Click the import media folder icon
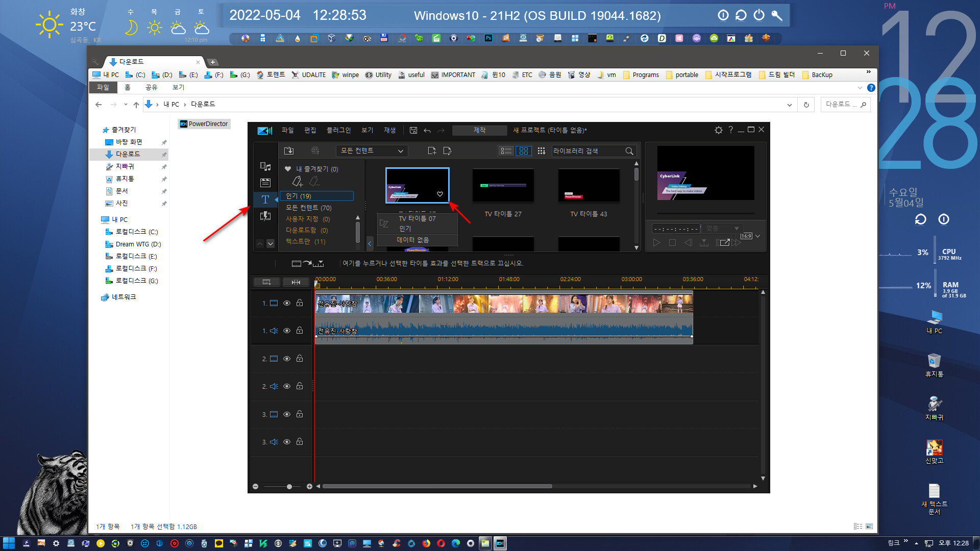980x551 pixels. coord(289,151)
